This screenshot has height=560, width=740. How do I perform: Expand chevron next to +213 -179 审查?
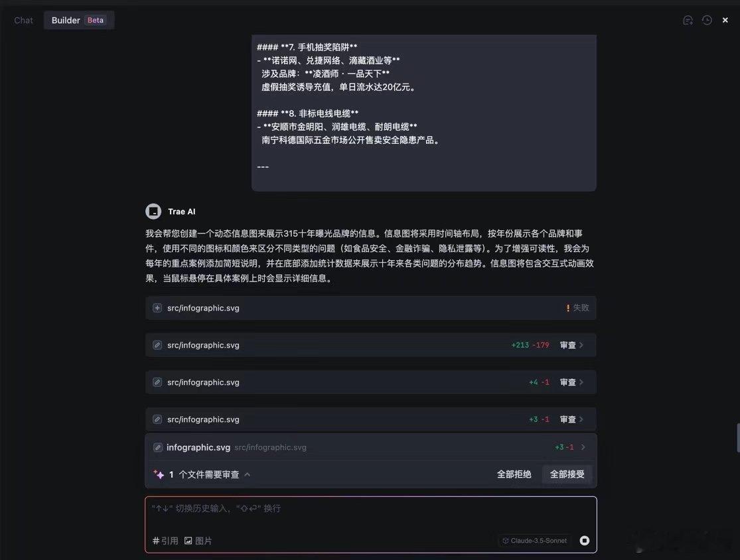(x=581, y=345)
